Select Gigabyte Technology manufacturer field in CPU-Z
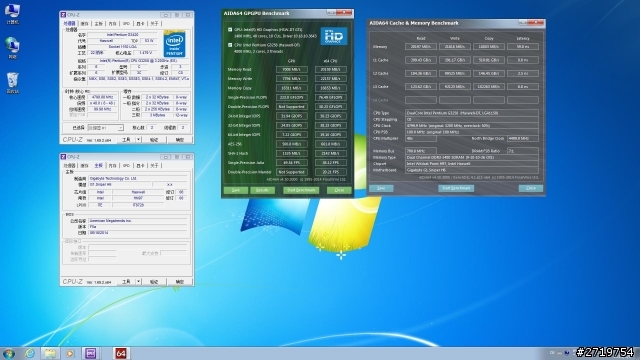 (138, 178)
